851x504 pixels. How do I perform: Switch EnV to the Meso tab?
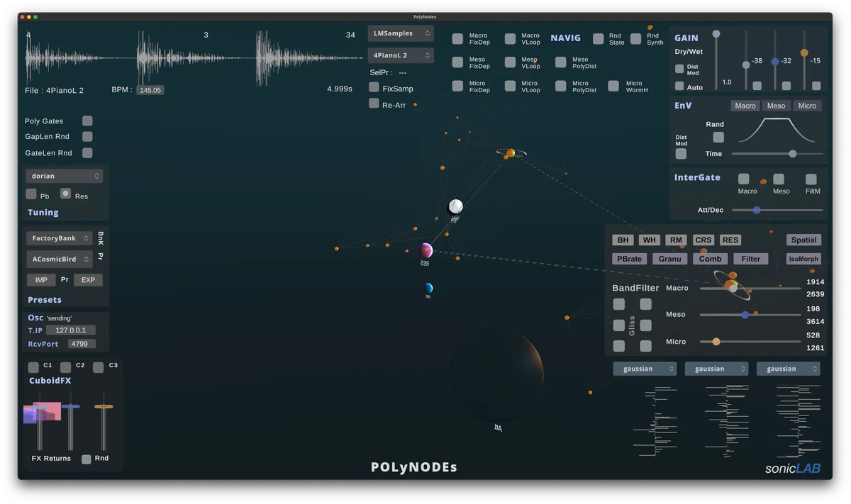[x=777, y=106]
